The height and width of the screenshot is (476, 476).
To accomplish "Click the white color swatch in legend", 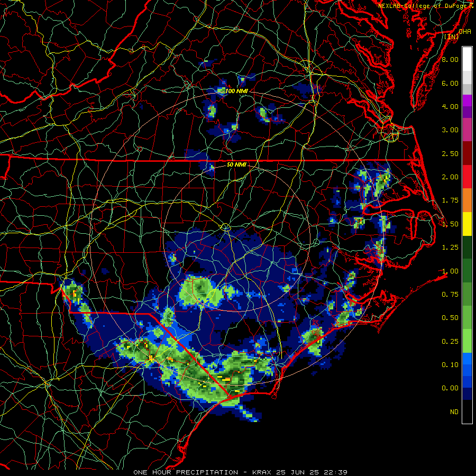I will [x=467, y=59].
